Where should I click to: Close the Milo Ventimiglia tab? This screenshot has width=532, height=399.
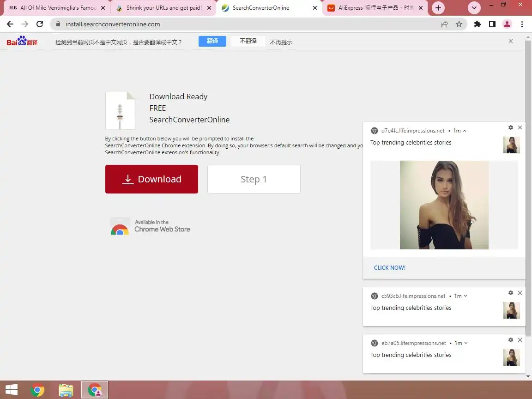pyautogui.click(x=103, y=8)
